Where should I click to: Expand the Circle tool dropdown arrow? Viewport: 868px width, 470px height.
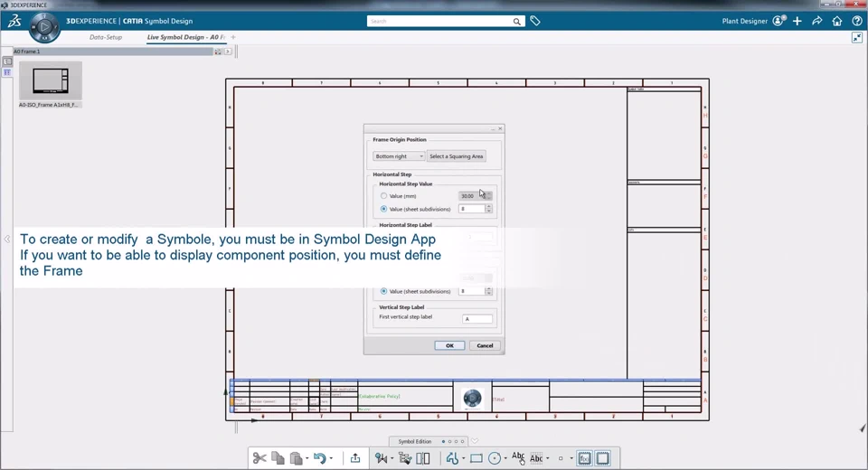point(505,458)
